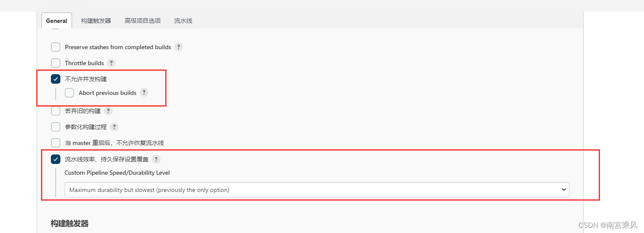The image size is (644, 233).
Task: Uncheck 不允许并发构建 checkbox
Action: tap(56, 79)
